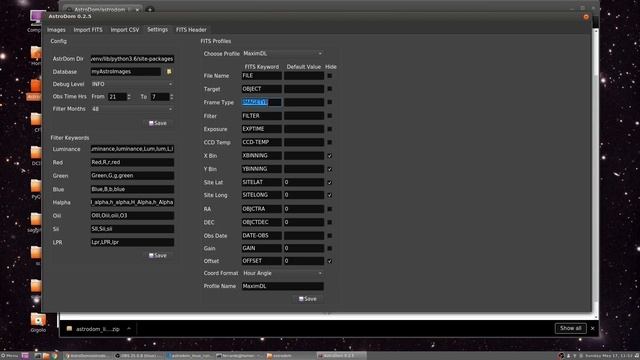Toggle Hide checkbox for Gain

click(330, 248)
